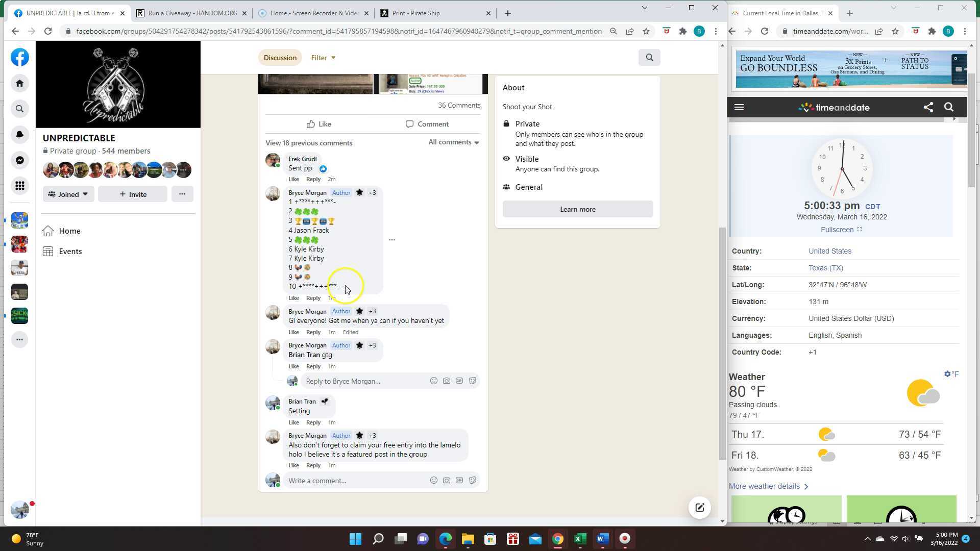980x551 pixels.
Task: Toggle Fullscreen clock view
Action: (841, 230)
